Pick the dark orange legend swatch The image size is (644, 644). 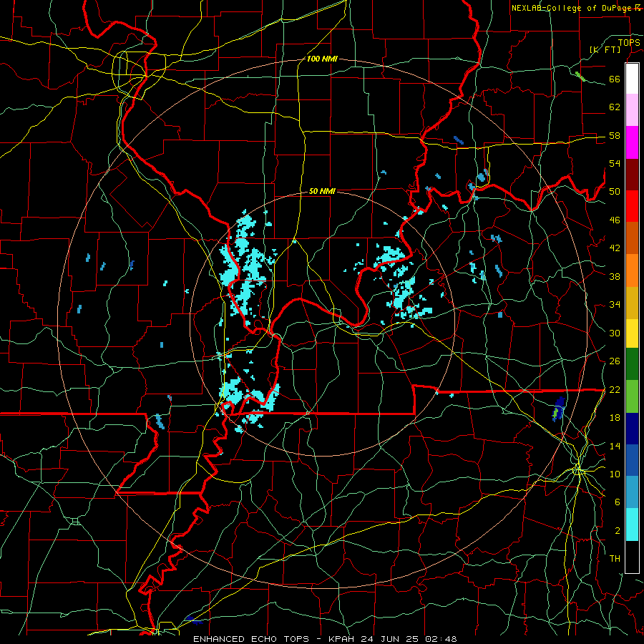632,238
